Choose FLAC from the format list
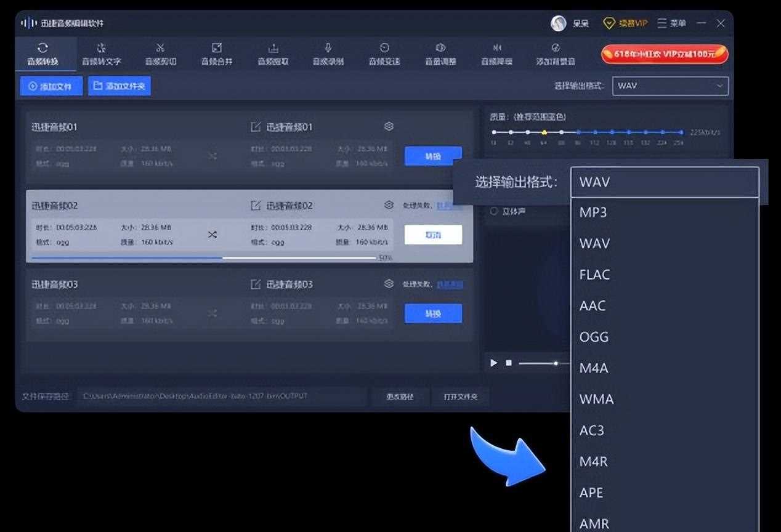Viewport: 781px width, 532px height. [594, 275]
